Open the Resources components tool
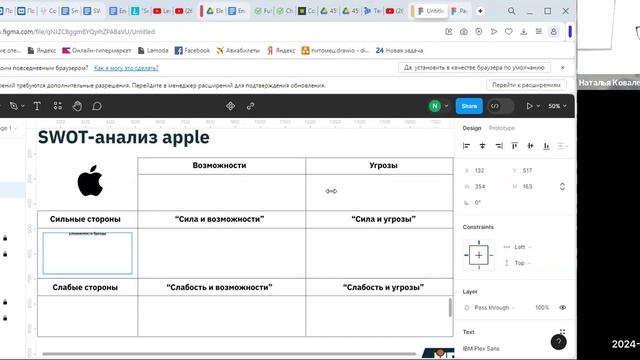 (x=58, y=106)
